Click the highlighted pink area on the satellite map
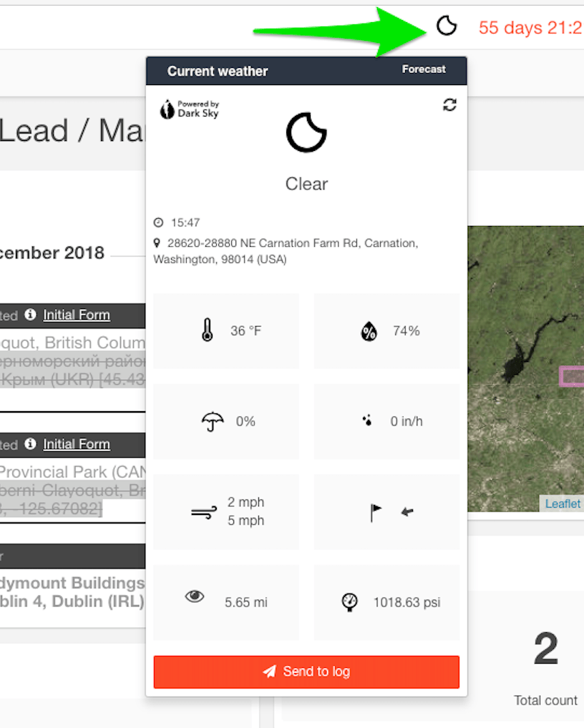Image resolution: width=584 pixels, height=728 pixels. pyautogui.click(x=571, y=376)
